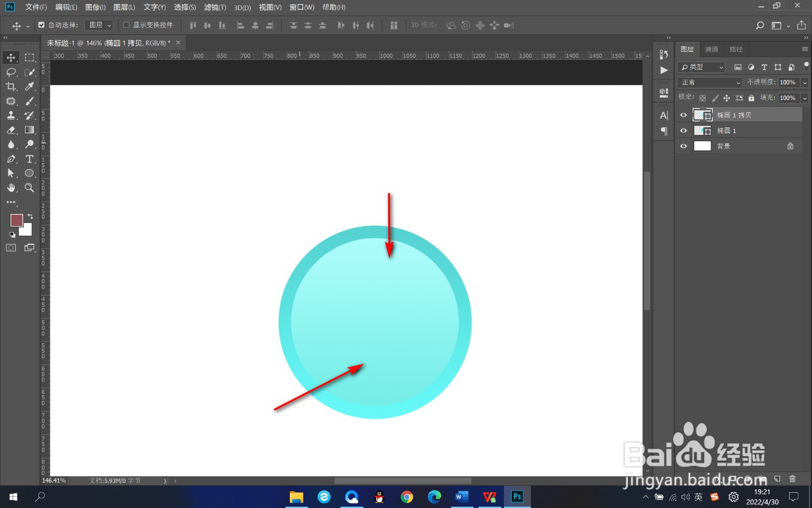
Task: Open the fill slider dropdown arrow
Action: click(805, 98)
